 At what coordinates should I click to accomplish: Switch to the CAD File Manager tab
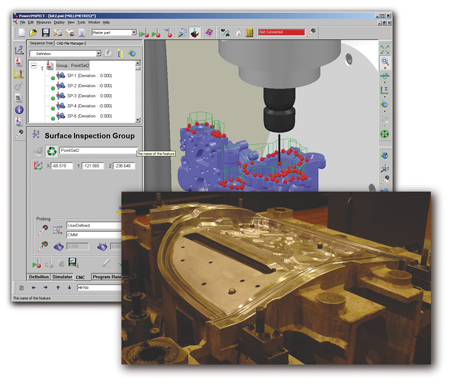pos(71,43)
